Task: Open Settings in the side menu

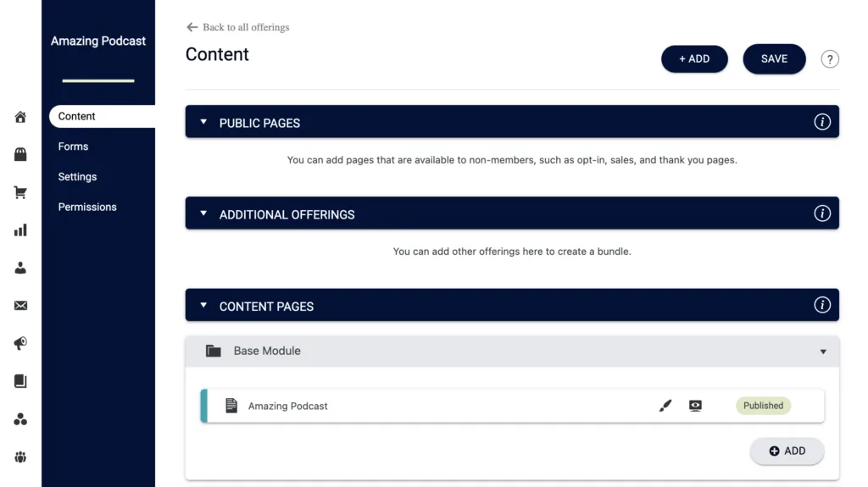Action: (77, 176)
